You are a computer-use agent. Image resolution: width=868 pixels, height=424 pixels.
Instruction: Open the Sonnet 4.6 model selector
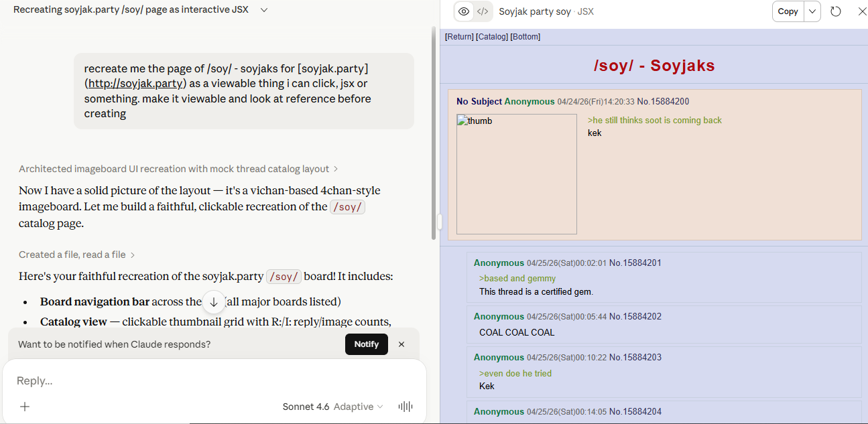tap(332, 407)
